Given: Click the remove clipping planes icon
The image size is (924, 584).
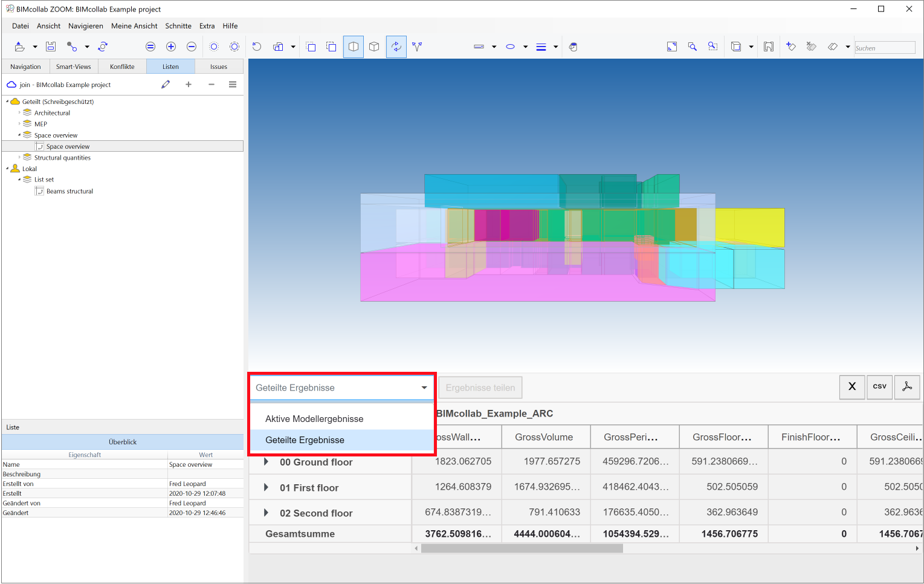Looking at the screenshot, I should pyautogui.click(x=812, y=47).
